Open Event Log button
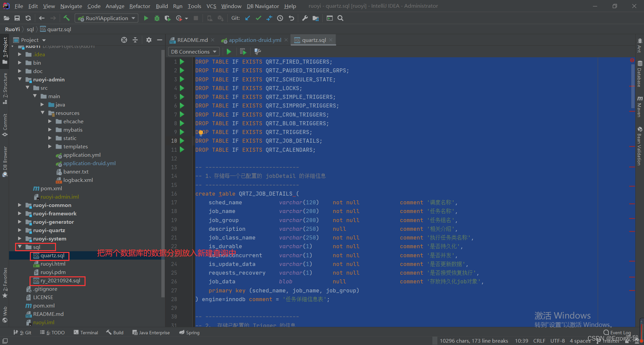The image size is (644, 345). point(617,332)
